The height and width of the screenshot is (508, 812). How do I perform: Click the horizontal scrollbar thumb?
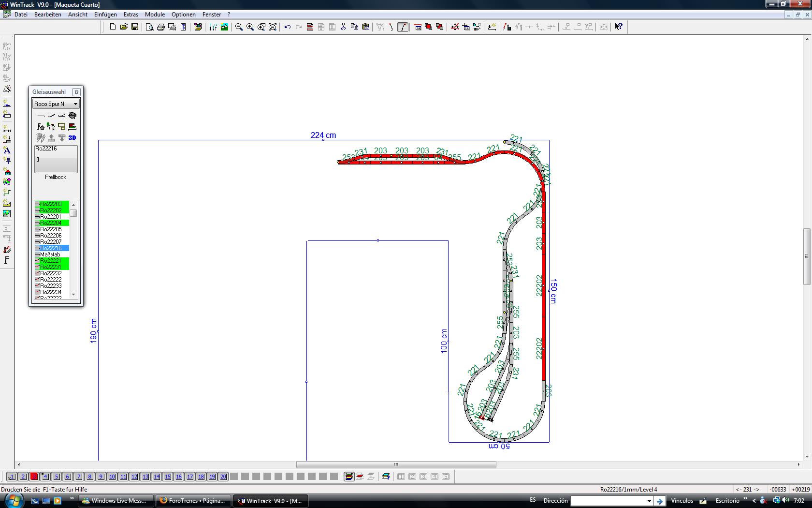396,464
